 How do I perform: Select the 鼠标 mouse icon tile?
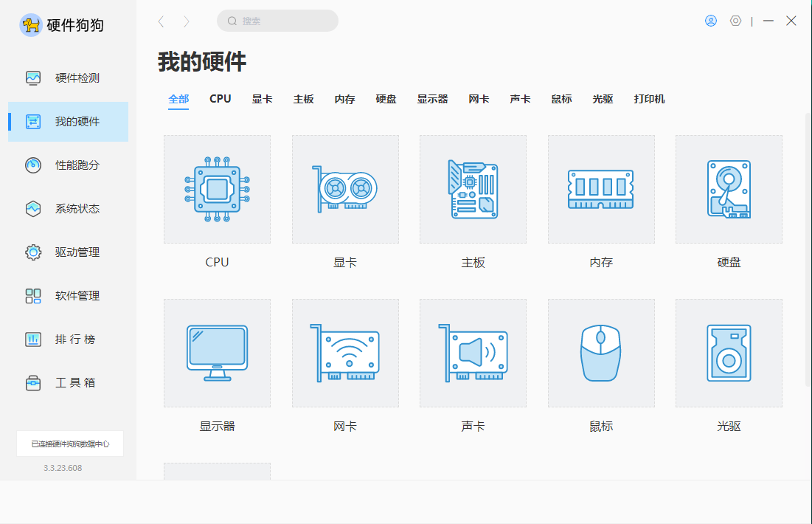(x=601, y=354)
